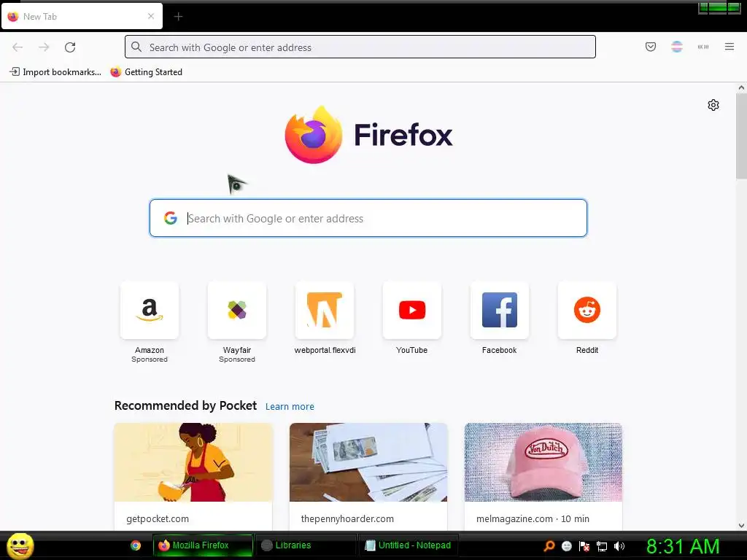Open the getpocket.com story thumbnail
The width and height of the screenshot is (747, 560).
click(x=193, y=462)
